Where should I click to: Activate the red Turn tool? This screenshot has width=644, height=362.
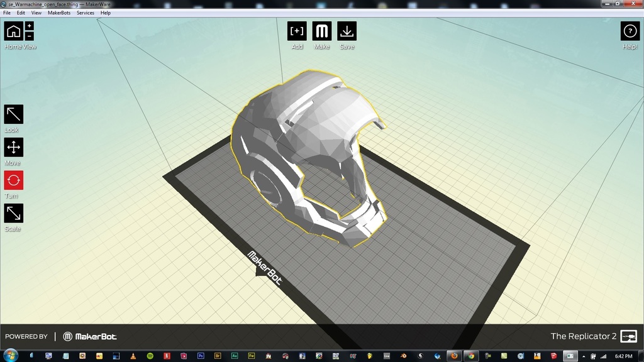point(13,180)
